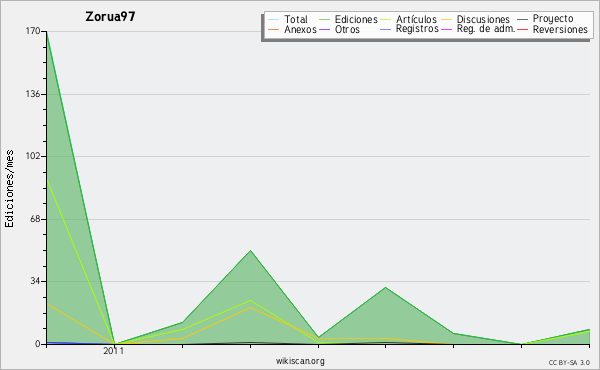Click the red Reversiones legend color line

click(522, 29)
